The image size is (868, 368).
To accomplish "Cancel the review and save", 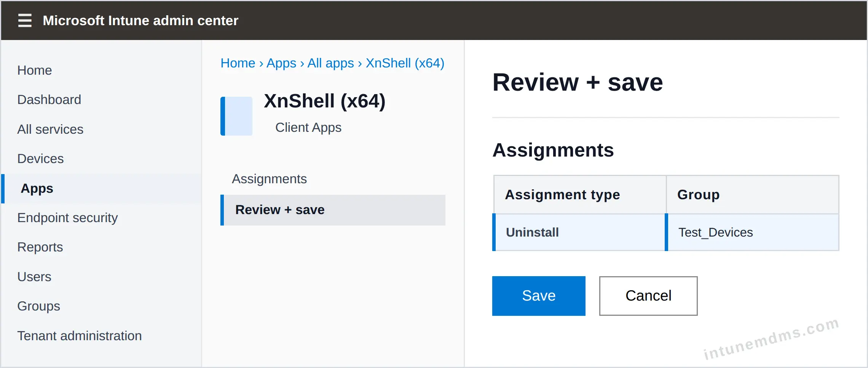I will point(648,296).
